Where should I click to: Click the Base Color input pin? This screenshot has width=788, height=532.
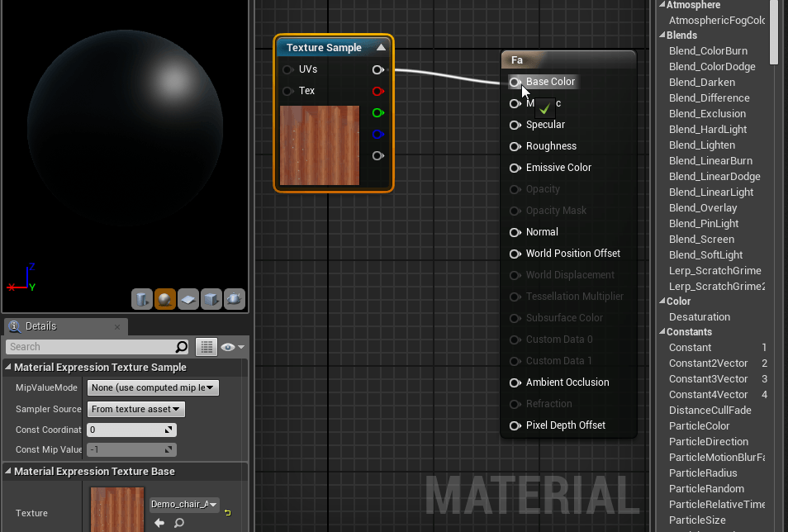point(515,82)
